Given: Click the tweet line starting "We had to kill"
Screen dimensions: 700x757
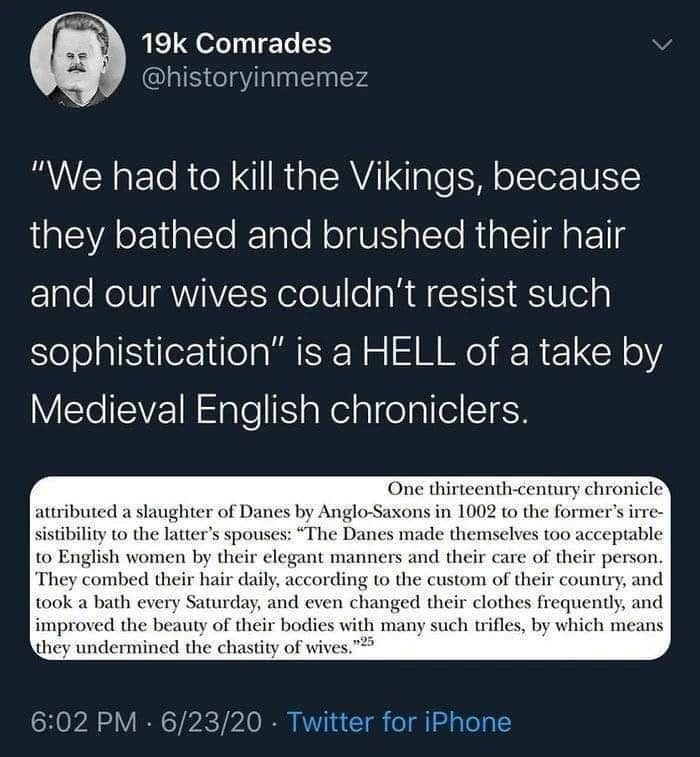Looking at the screenshot, I should [x=336, y=179].
